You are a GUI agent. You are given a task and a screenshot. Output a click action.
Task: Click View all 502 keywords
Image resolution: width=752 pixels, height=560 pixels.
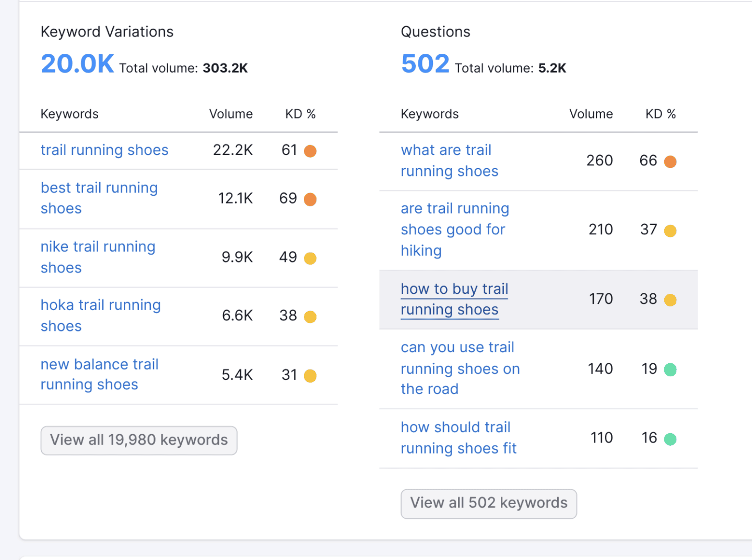tap(489, 503)
